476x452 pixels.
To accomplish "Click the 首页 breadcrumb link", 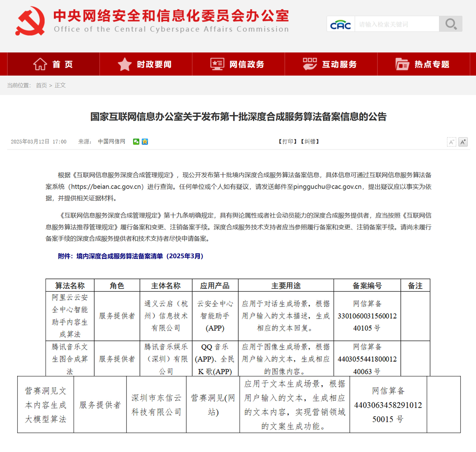I will (41, 85).
